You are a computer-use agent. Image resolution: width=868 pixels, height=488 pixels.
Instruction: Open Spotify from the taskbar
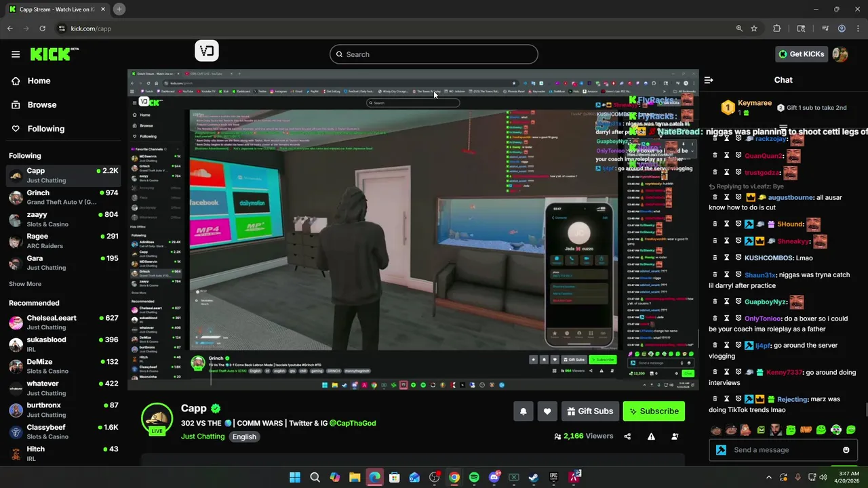[x=474, y=477]
